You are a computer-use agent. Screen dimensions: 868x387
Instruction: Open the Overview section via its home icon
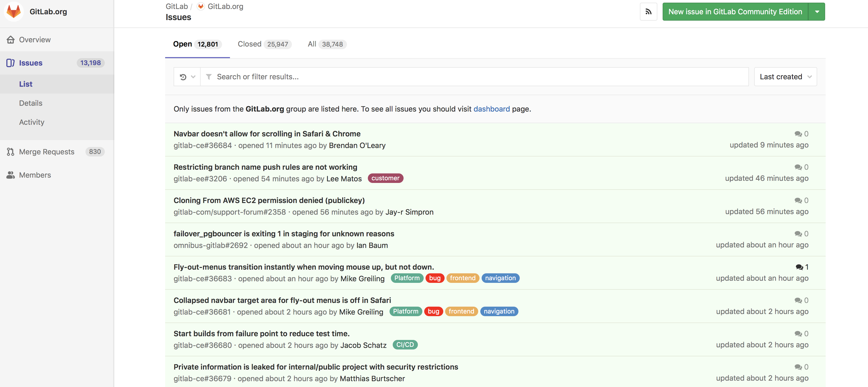tap(10, 39)
